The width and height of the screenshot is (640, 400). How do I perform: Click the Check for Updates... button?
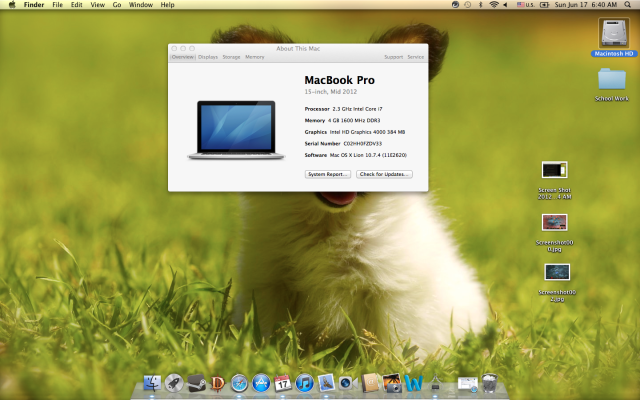tap(384, 174)
